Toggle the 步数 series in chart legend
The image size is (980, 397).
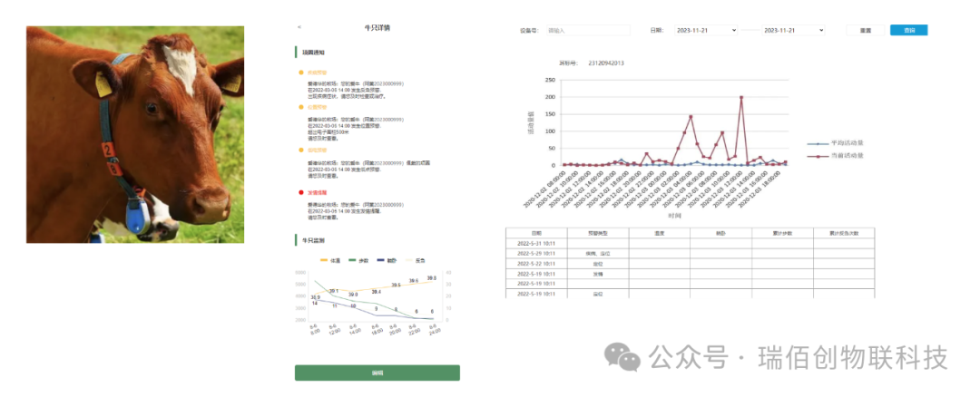tap(358, 260)
